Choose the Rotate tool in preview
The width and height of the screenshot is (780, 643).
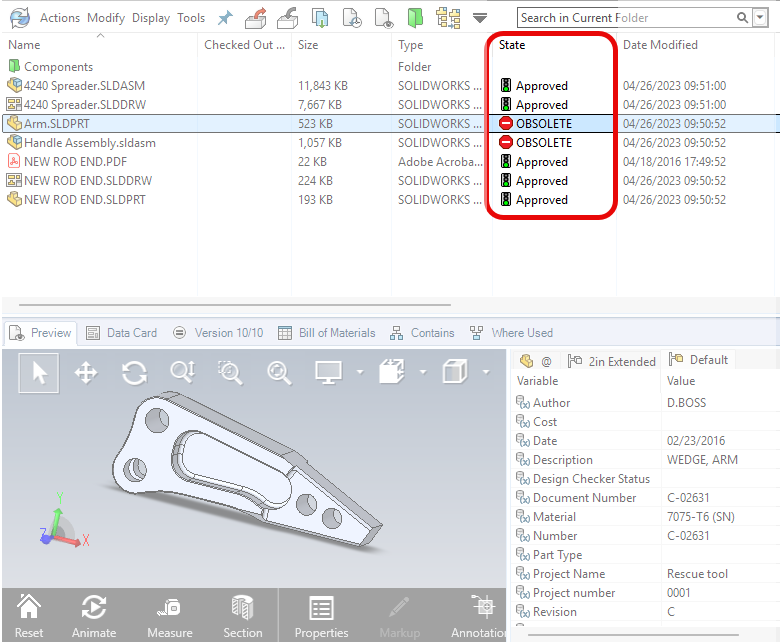tap(134, 373)
